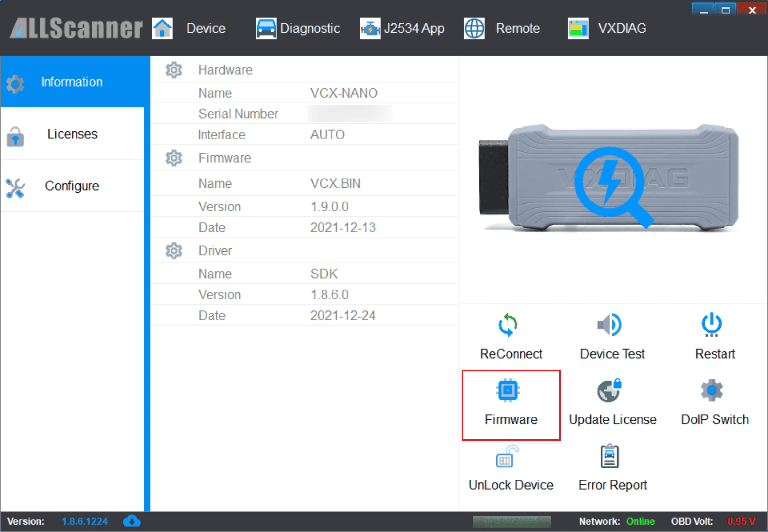Click the version number 1.8.6.1224 link
Image resolution: width=768 pixels, height=532 pixels.
(x=84, y=521)
